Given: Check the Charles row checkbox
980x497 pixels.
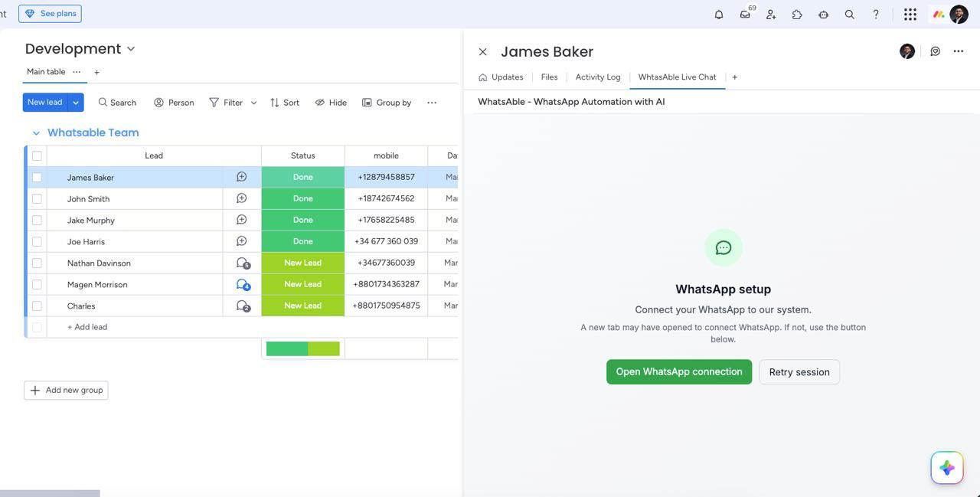Looking at the screenshot, I should click(37, 306).
